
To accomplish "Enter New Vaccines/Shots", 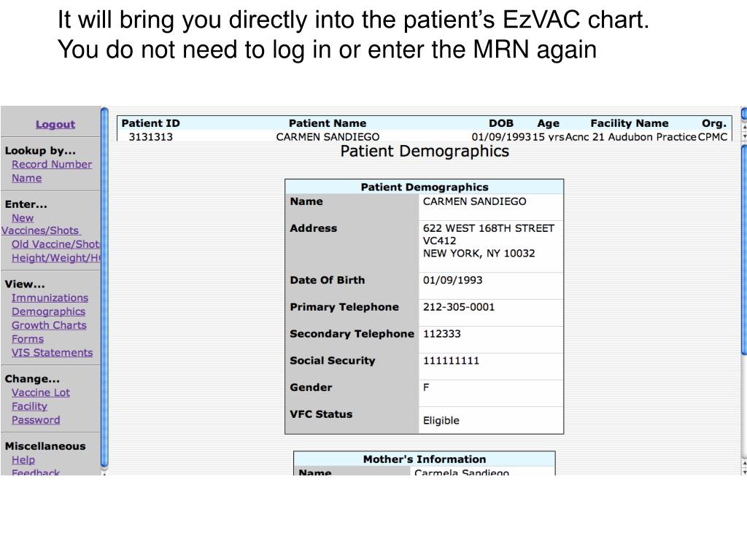I will [x=23, y=218].
